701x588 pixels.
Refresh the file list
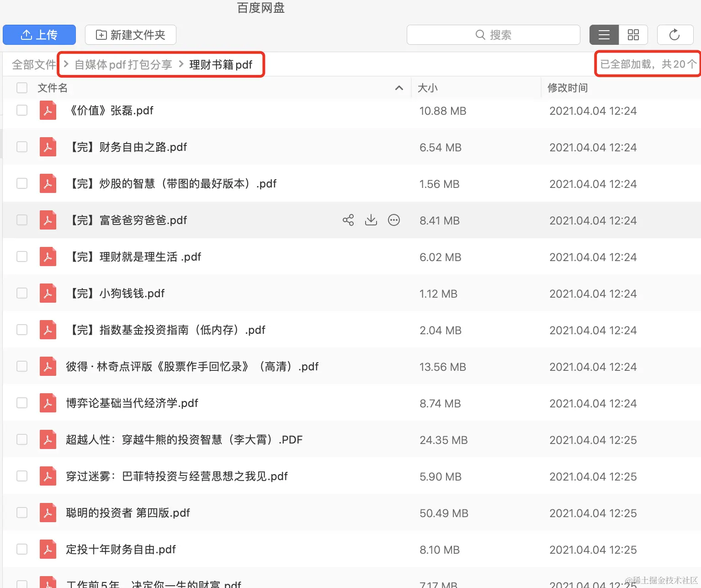click(675, 35)
